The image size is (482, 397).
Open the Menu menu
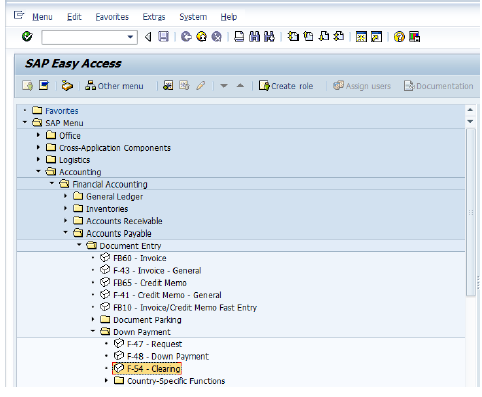click(x=42, y=17)
